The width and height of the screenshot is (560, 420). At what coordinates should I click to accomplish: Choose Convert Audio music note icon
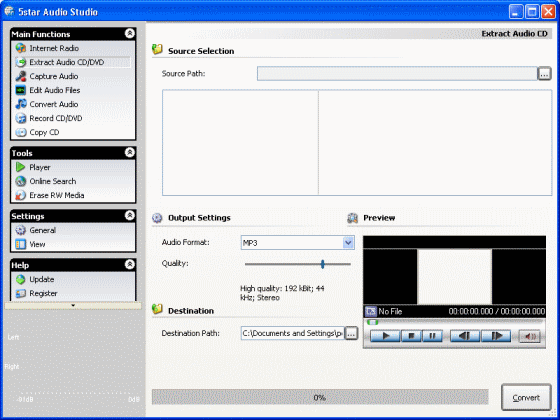21,104
